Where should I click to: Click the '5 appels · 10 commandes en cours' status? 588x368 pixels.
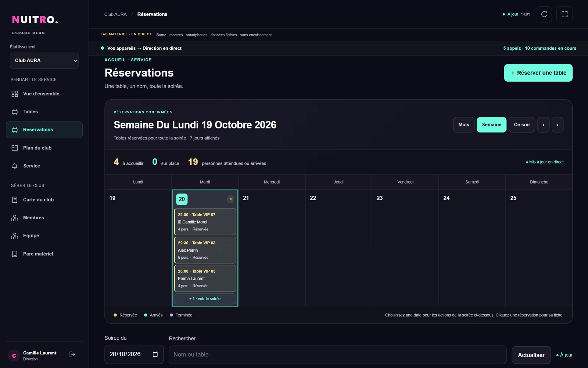tap(539, 48)
